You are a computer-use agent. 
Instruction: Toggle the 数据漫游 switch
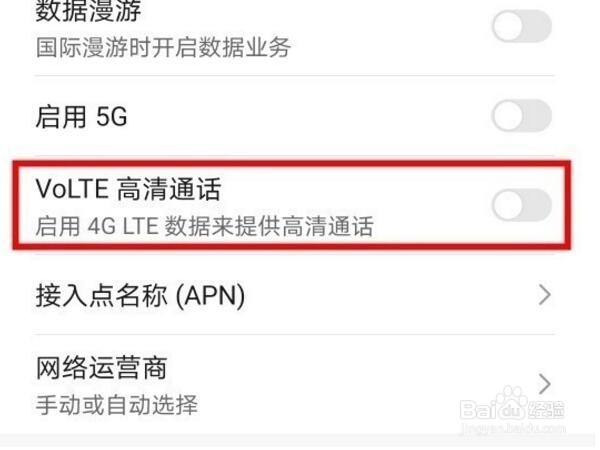(x=522, y=26)
